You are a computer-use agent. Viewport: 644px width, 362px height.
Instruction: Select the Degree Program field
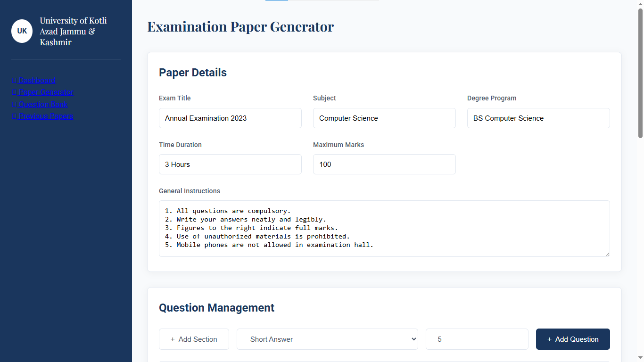point(538,118)
